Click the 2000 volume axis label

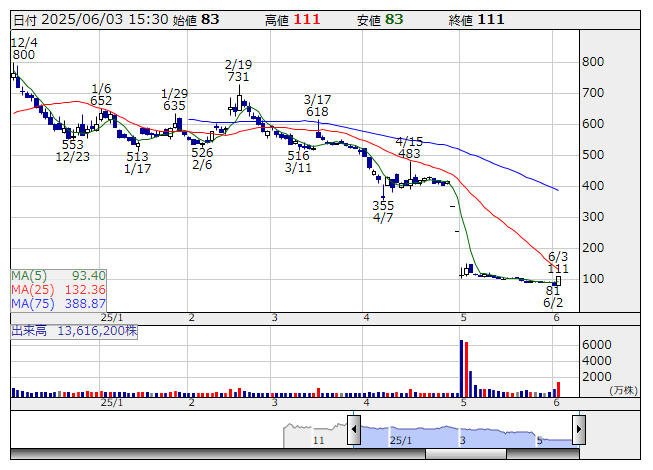point(597,377)
